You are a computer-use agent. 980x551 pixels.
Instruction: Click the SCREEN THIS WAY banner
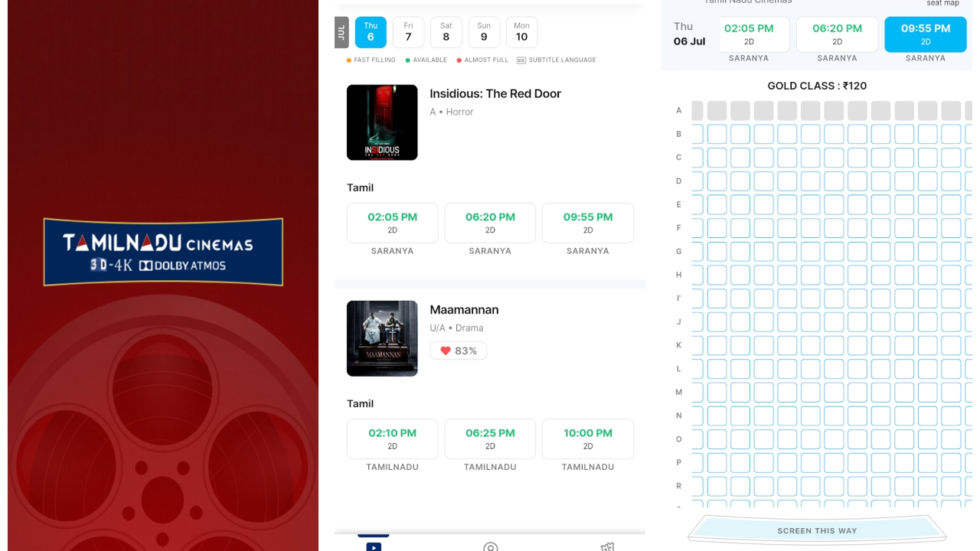coord(817,530)
